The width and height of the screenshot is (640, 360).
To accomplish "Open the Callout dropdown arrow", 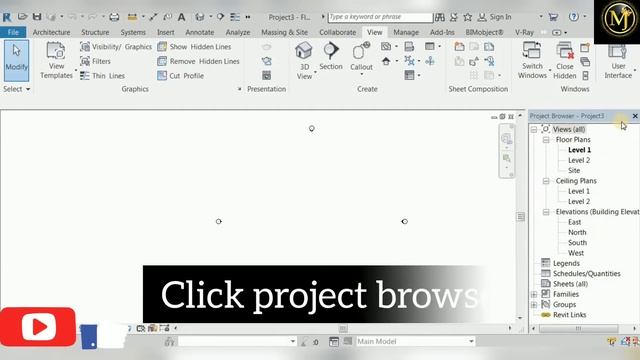I will click(x=362, y=75).
